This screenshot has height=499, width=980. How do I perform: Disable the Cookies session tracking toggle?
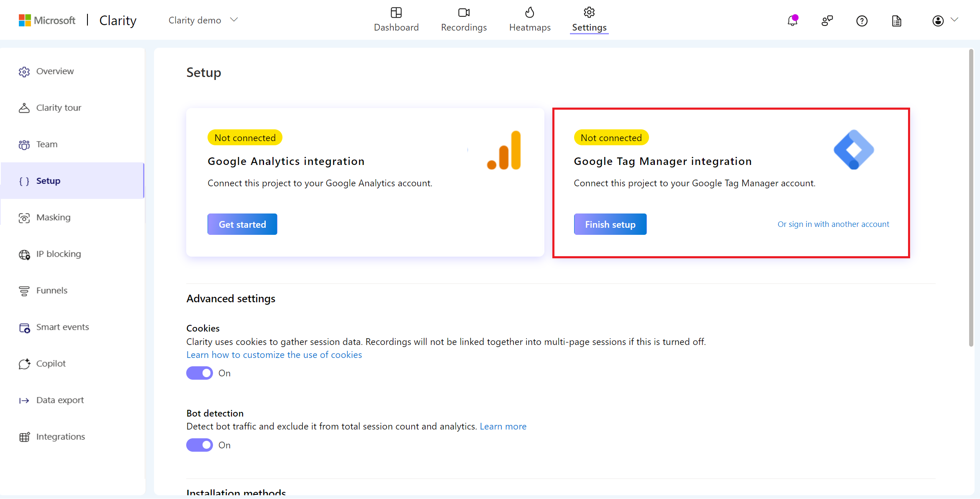click(x=200, y=373)
